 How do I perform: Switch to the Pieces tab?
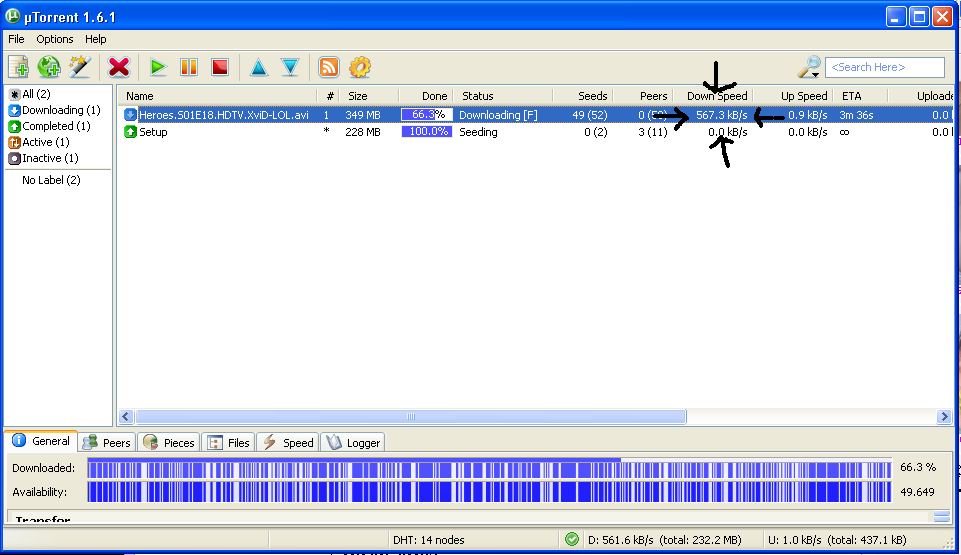(x=169, y=442)
